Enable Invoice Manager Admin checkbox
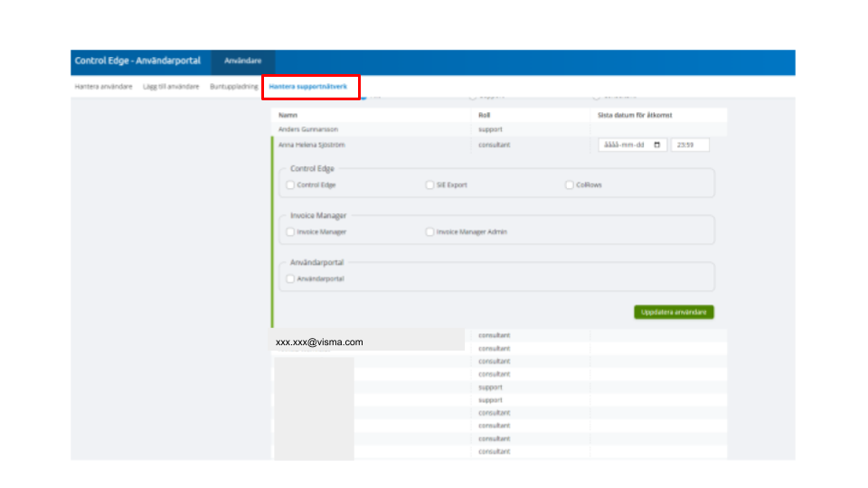 tap(429, 232)
